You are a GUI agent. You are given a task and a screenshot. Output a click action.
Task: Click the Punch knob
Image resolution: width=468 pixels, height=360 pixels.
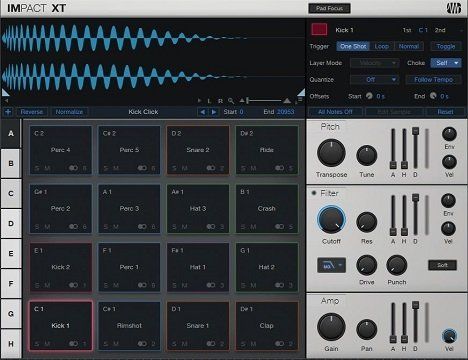point(397,265)
